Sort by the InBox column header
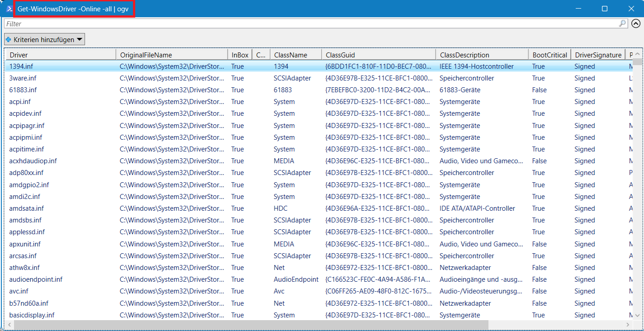The width and height of the screenshot is (644, 331). [x=240, y=55]
